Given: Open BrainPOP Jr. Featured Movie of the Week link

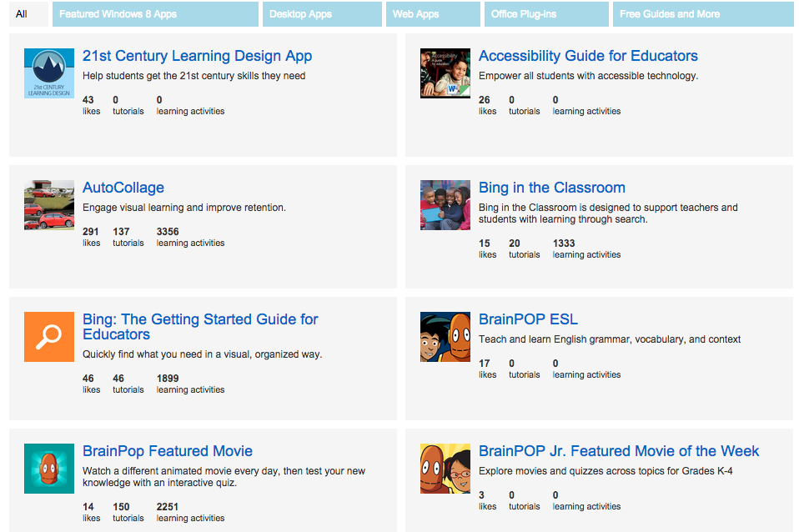Looking at the screenshot, I should click(619, 451).
